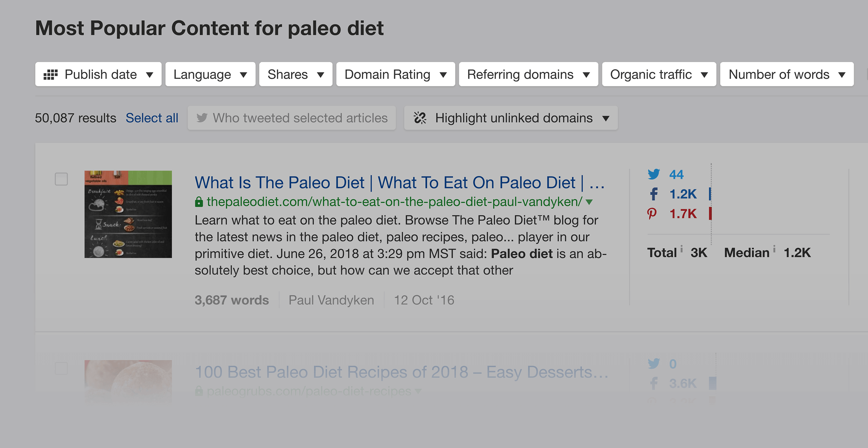This screenshot has height=448, width=868.
Task: Open the Organic traffic filter
Action: 659,74
